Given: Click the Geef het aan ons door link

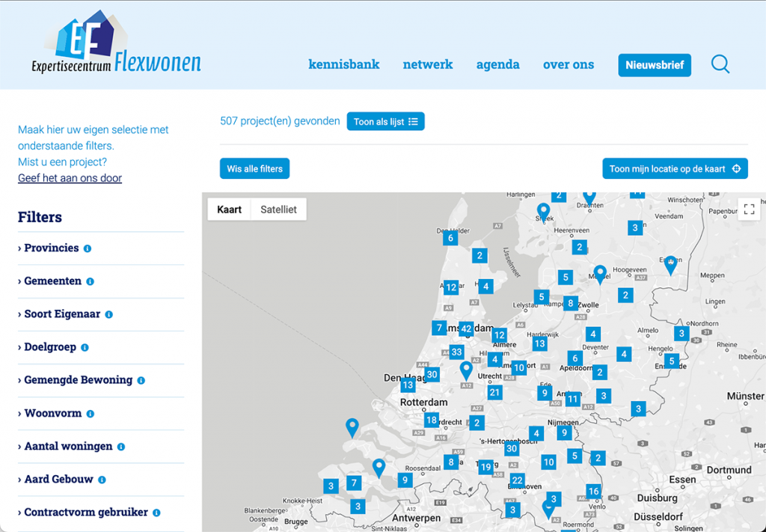Looking at the screenshot, I should click(70, 178).
